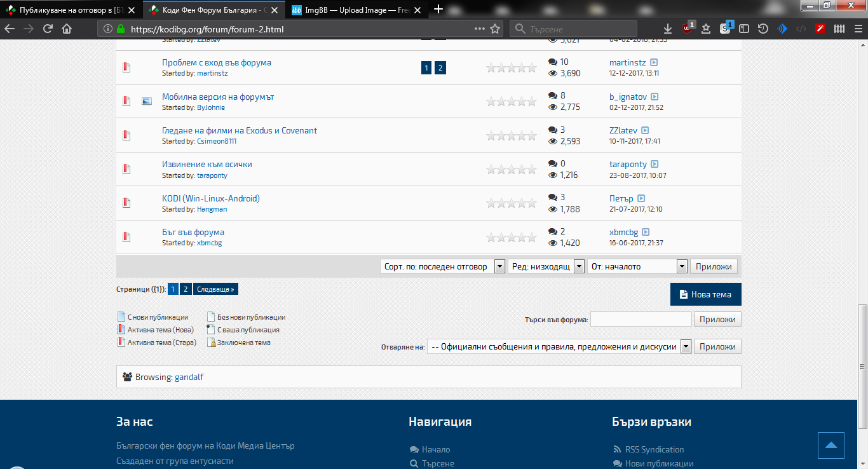Open the forum jump Отваряне на dropdown
Screen dimensions: 868x469
[559, 346]
